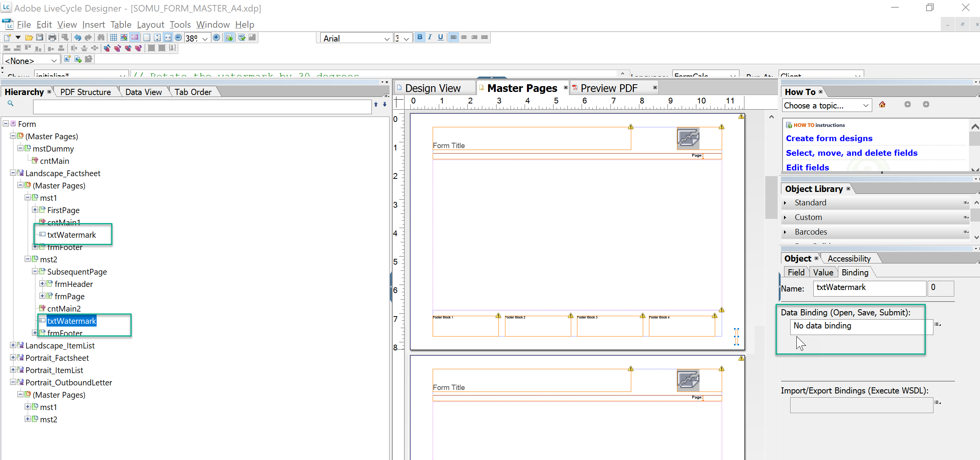Viewport: 980px width, 460px height.
Task: Toggle Italic formatting
Action: click(430, 37)
